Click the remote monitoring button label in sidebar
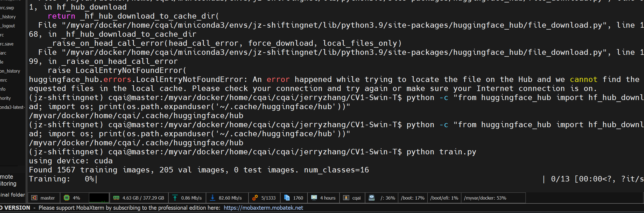This screenshot has height=213, width=644. point(8,180)
